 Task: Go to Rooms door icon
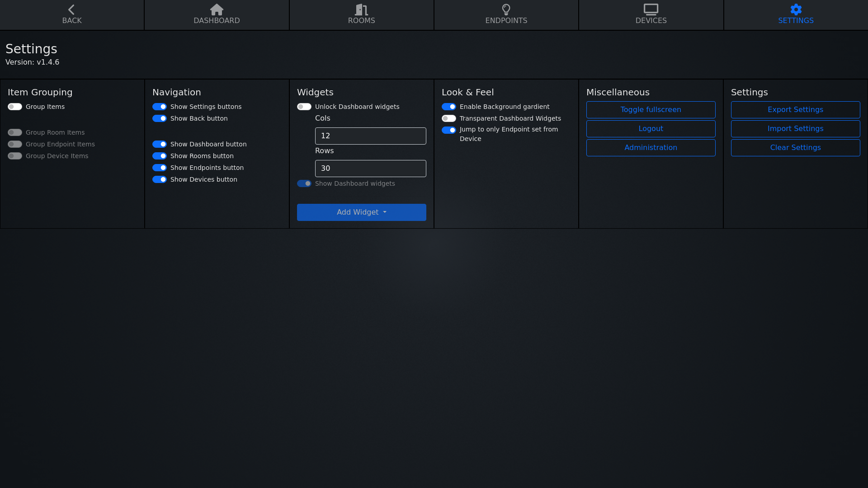pyautogui.click(x=361, y=9)
